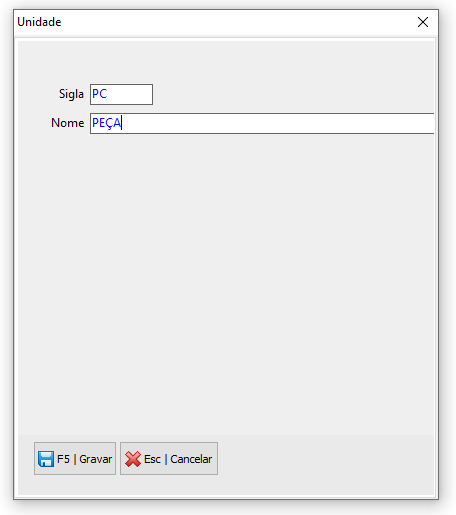Click the Nome field label
The image size is (456, 515).
click(67, 123)
